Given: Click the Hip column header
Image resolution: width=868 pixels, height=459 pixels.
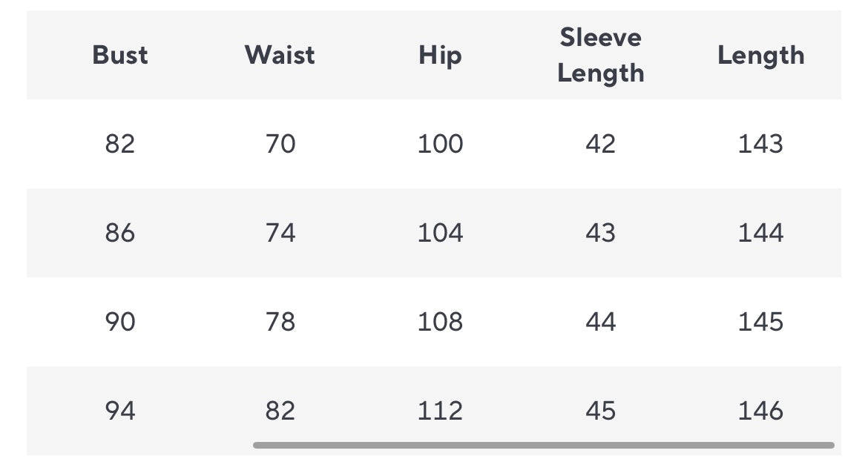Looking at the screenshot, I should click(440, 56).
